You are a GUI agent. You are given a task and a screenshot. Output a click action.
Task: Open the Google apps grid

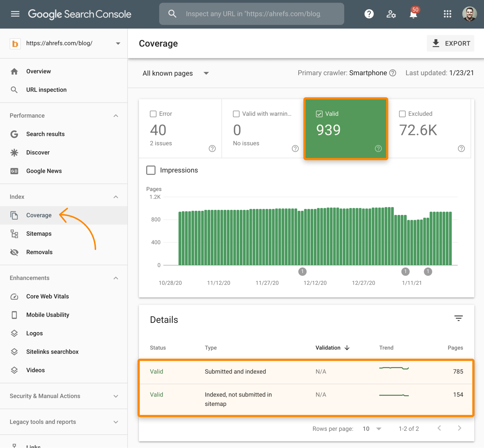pos(447,14)
